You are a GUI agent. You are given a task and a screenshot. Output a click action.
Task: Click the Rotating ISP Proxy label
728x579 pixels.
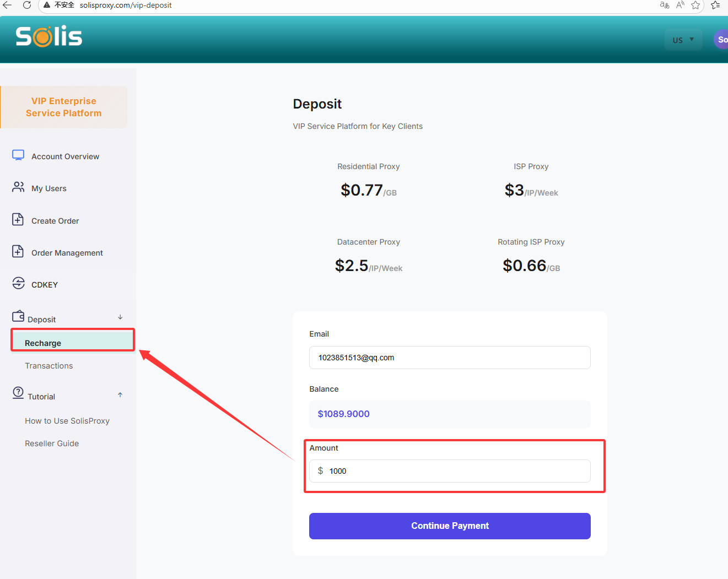pos(531,242)
